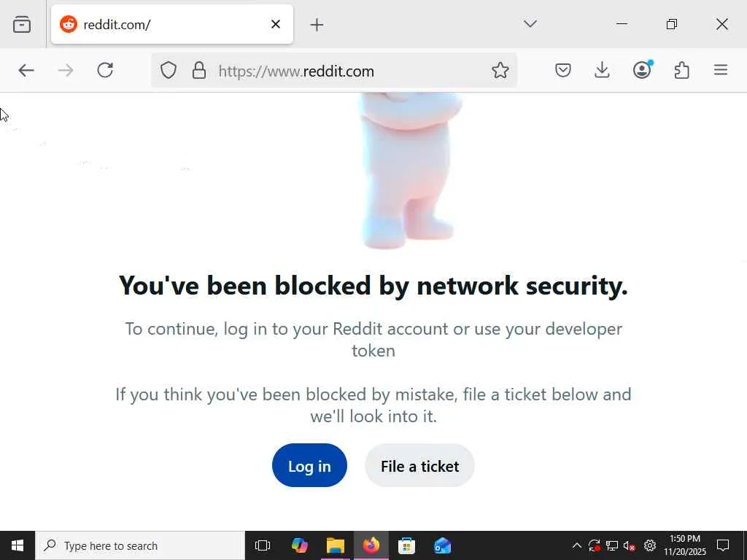Open the Firefox account profile icon

coord(642,70)
